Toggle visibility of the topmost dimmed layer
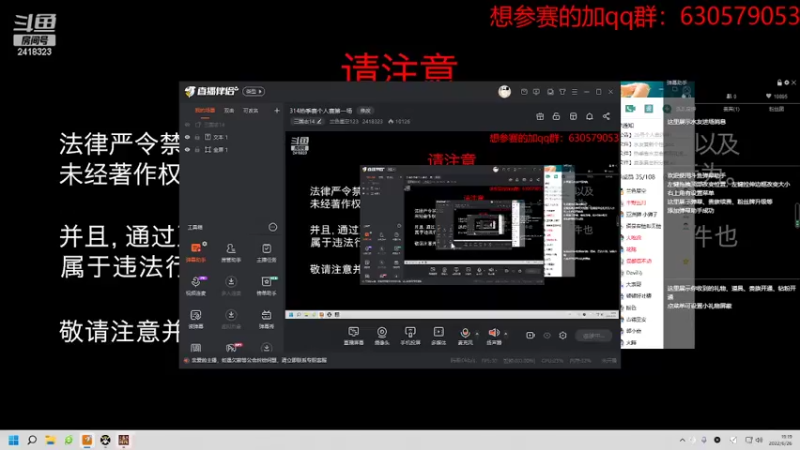This screenshot has width=800, height=450. 187,124
